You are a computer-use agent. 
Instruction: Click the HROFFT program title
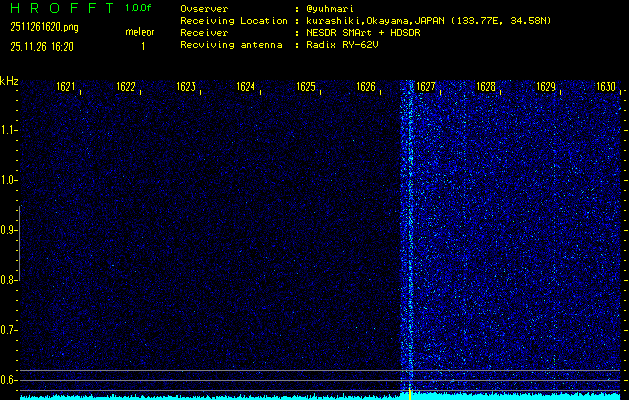pyautogui.click(x=63, y=8)
